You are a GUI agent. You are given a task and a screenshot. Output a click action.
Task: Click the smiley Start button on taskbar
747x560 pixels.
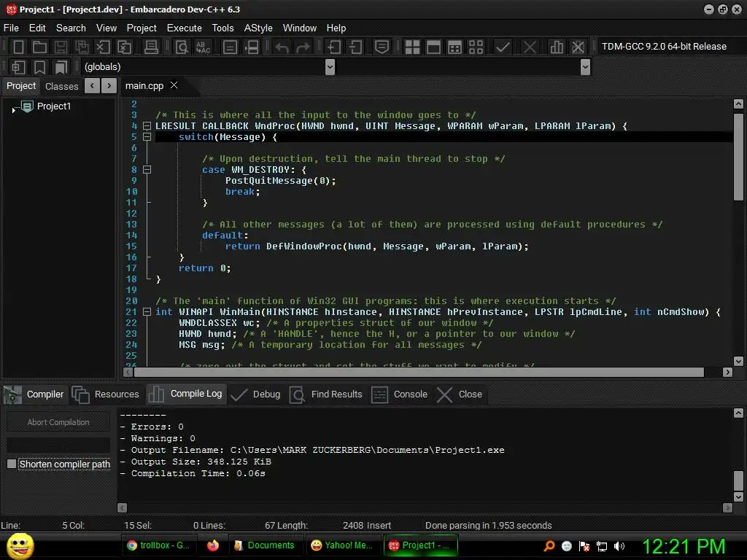20,546
